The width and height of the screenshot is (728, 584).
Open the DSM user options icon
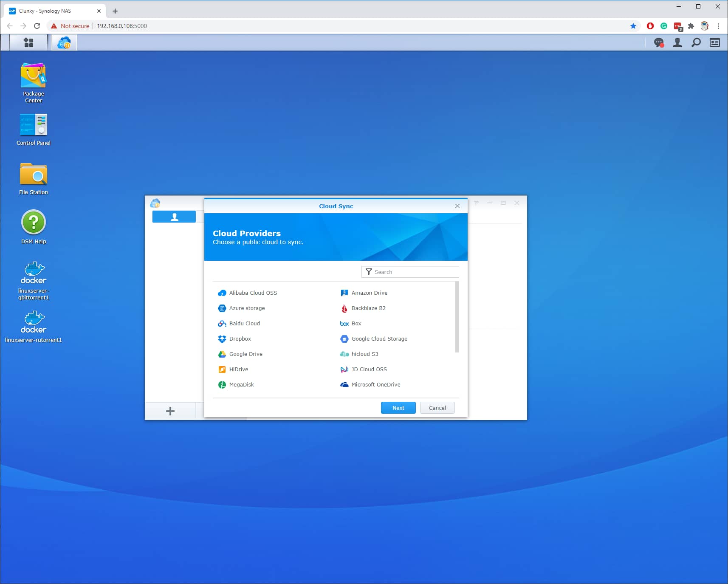point(677,42)
